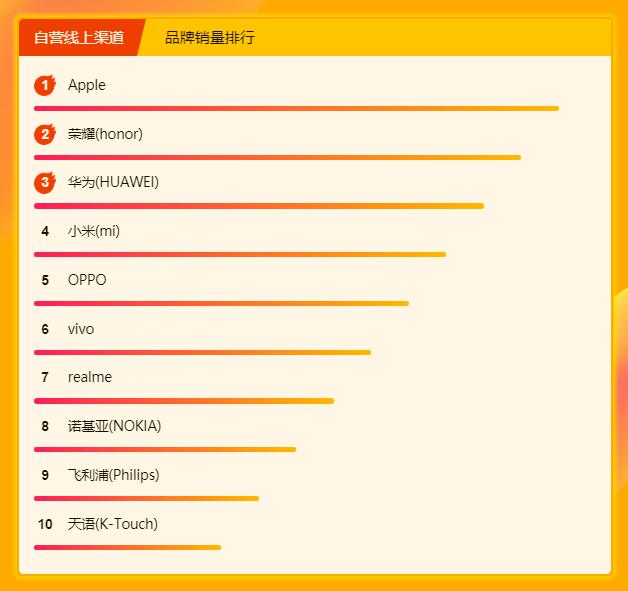Click the flame badge number 3
Viewport: 628px width, 591px height.
click(x=45, y=183)
